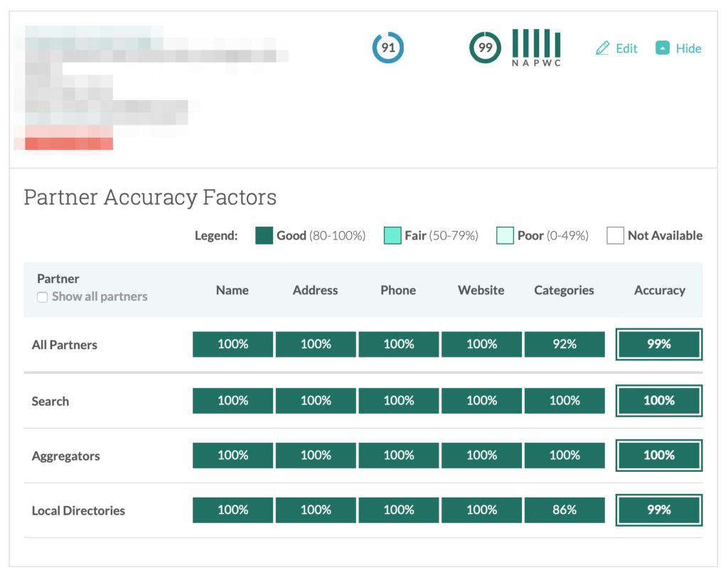Click the pencil Edit icon

pos(603,48)
